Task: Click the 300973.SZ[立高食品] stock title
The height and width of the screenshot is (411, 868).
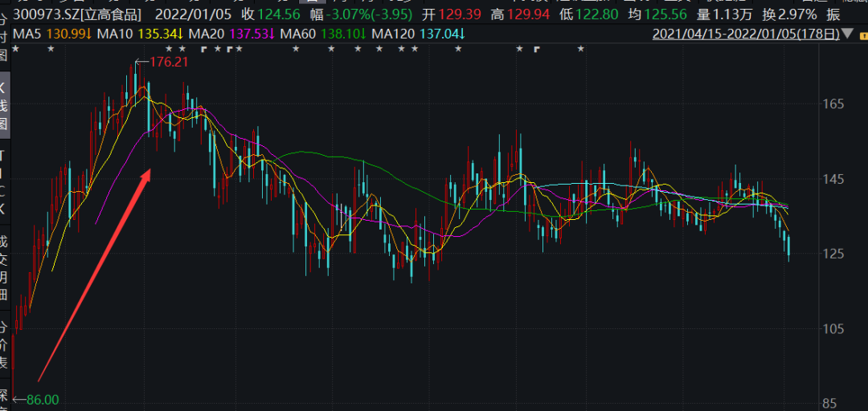Action: [77, 14]
